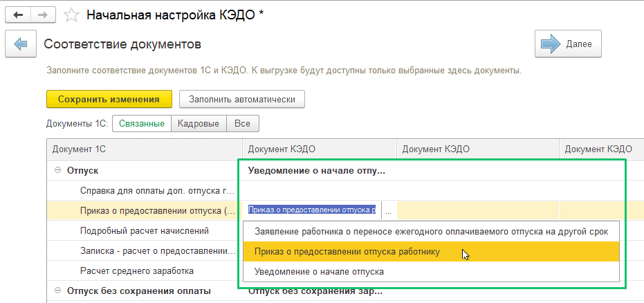Proceed with the Далее button
This screenshot has width=644, height=303.
568,44
